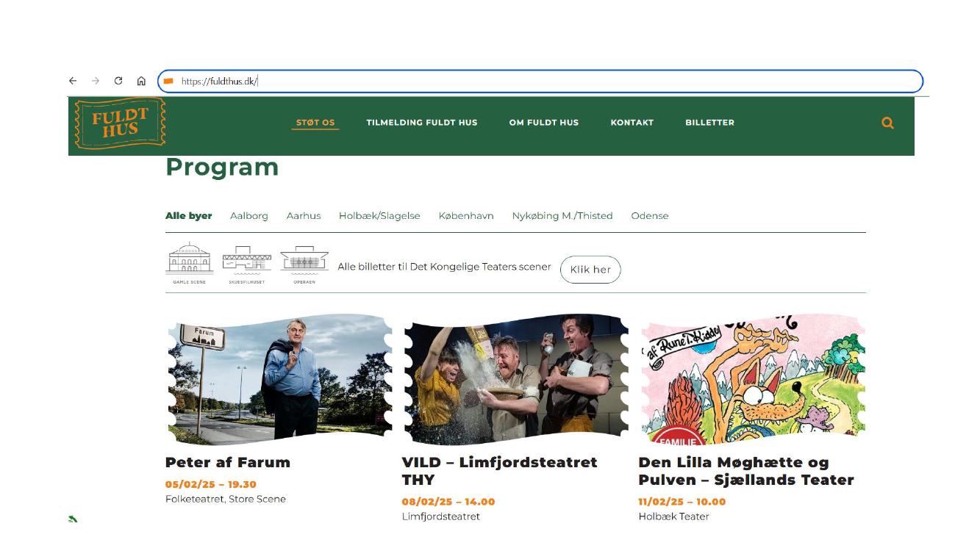
Task: Click the small green icon at bottom left
Action: 73,519
